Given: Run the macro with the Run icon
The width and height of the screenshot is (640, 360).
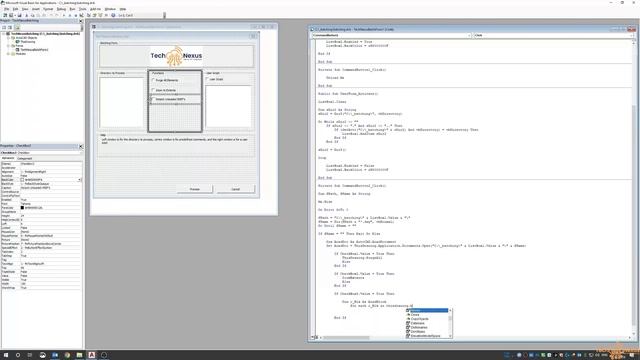Looking at the screenshot, I should tap(64, 15).
